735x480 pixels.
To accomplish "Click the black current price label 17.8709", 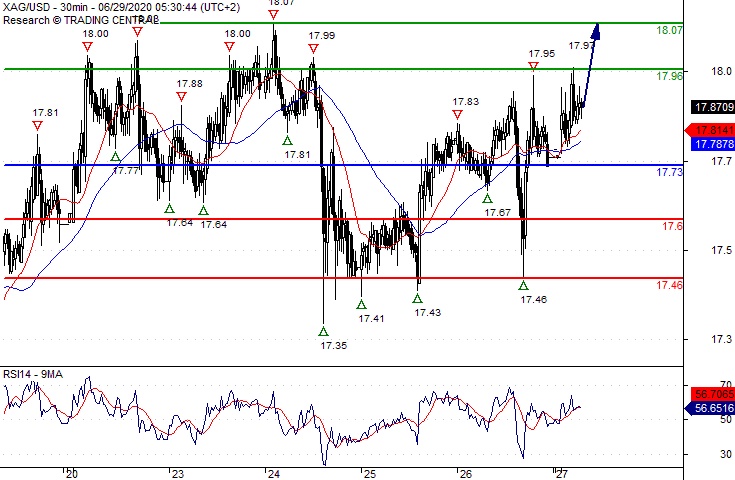I will click(x=712, y=107).
